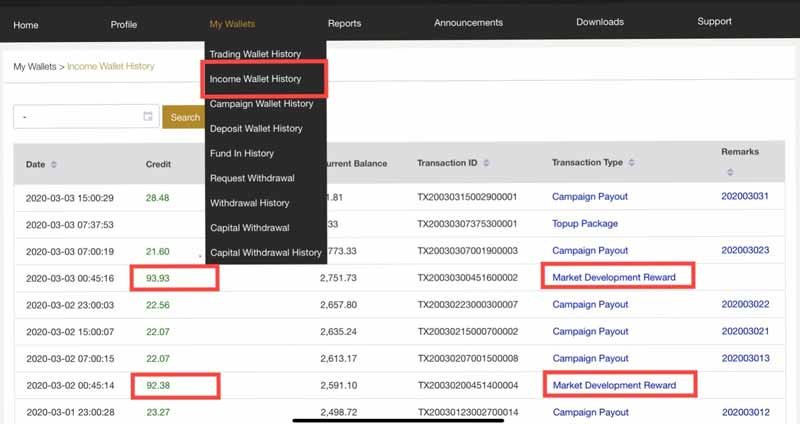Open Campaign Payout for TX20030207001500008

point(590,358)
